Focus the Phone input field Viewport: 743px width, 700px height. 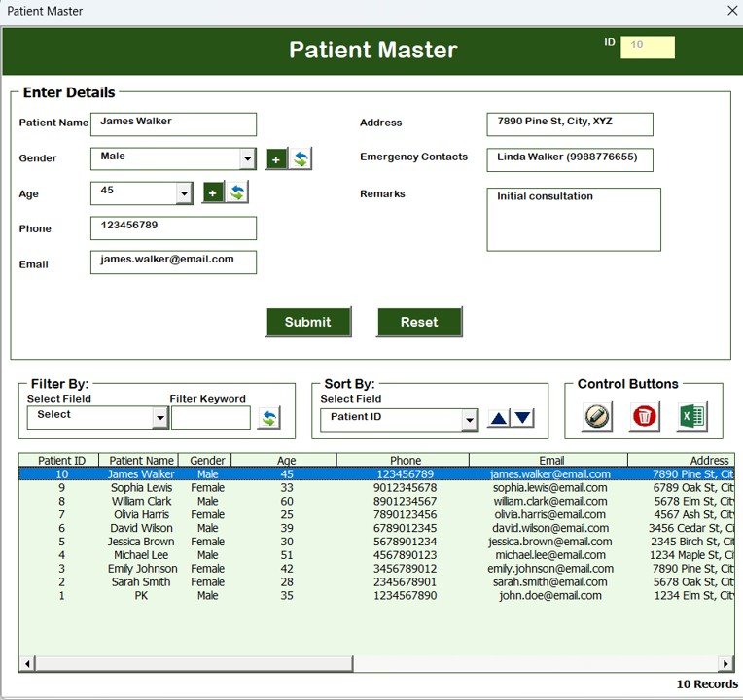click(173, 228)
